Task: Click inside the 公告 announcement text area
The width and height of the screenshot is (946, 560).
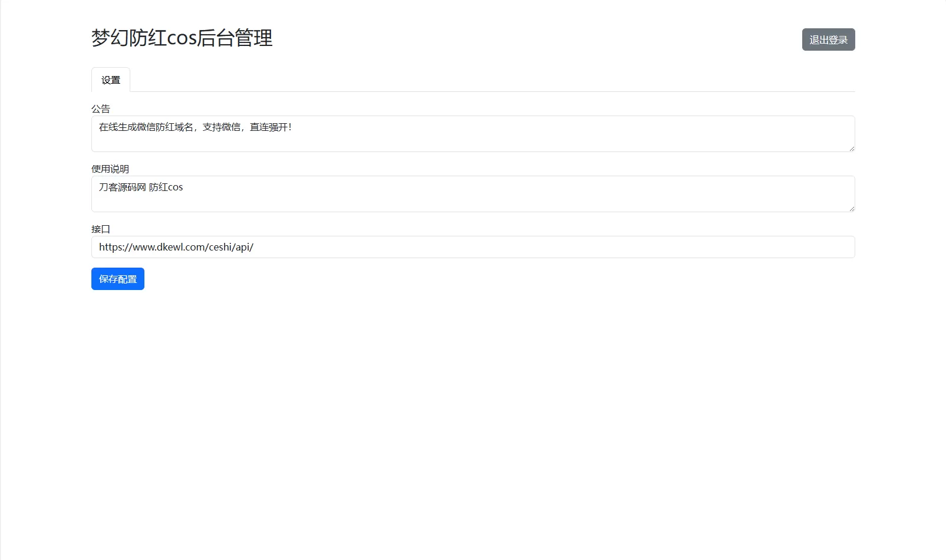Action: (x=472, y=134)
